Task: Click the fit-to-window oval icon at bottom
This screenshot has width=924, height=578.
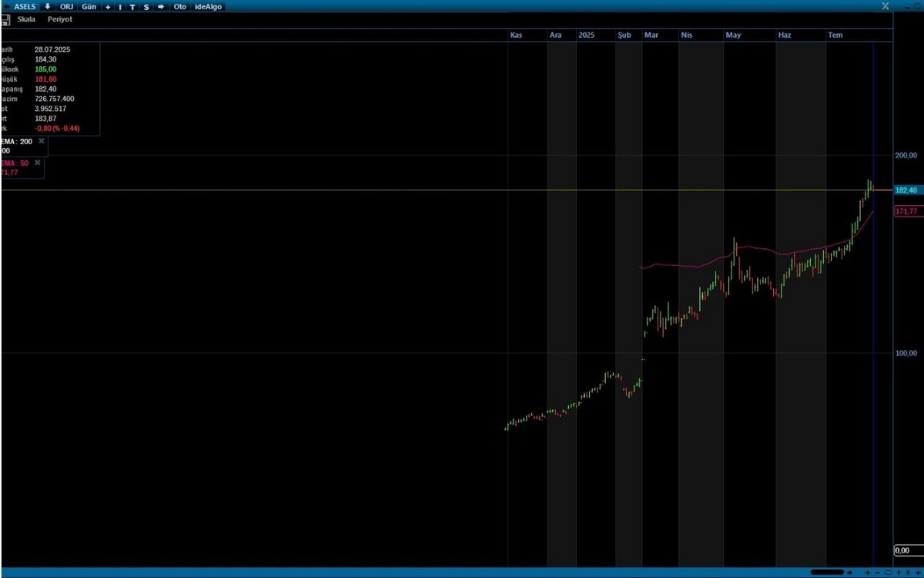Action: pos(889,573)
